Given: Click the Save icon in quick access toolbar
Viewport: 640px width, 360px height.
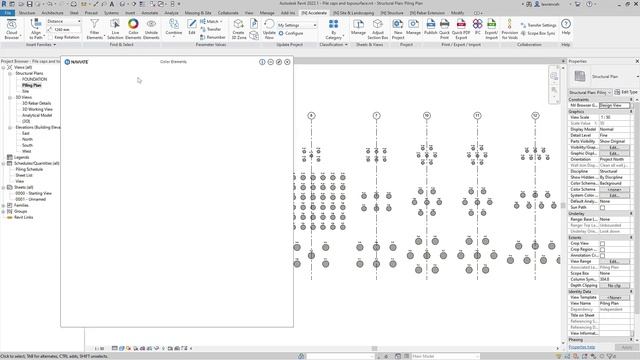Looking at the screenshot, I should click(x=29, y=4).
